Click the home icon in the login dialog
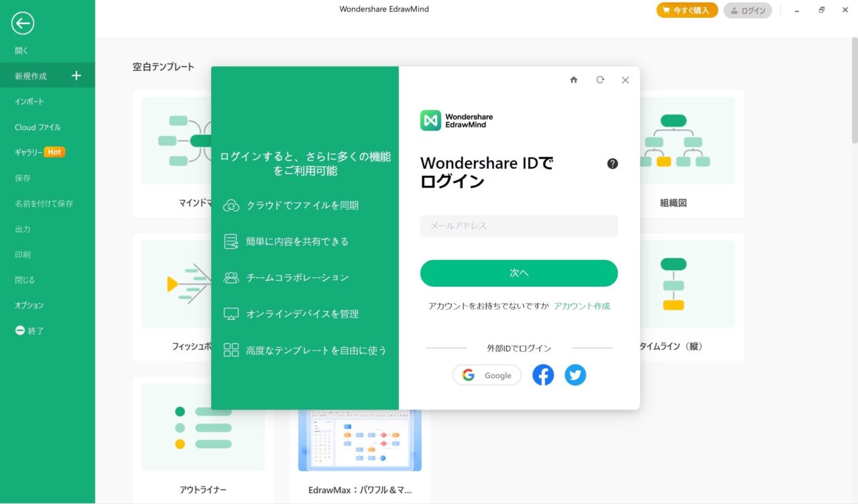 (574, 80)
